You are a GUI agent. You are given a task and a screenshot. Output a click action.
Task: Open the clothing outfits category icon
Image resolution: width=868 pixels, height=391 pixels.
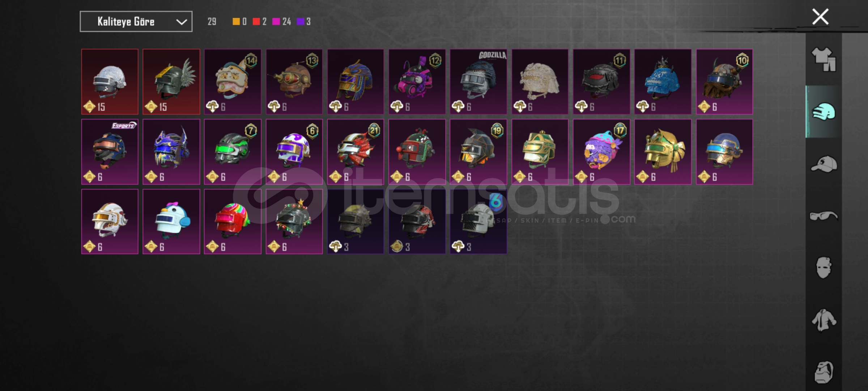pyautogui.click(x=824, y=59)
